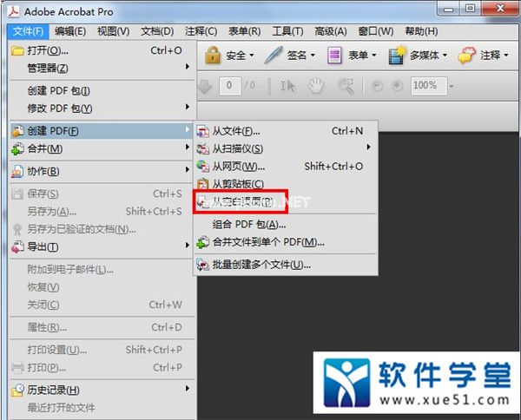Screen dimensions: 521x420
Task: Click the 注释 speech bubble icon
Action: click(x=467, y=56)
